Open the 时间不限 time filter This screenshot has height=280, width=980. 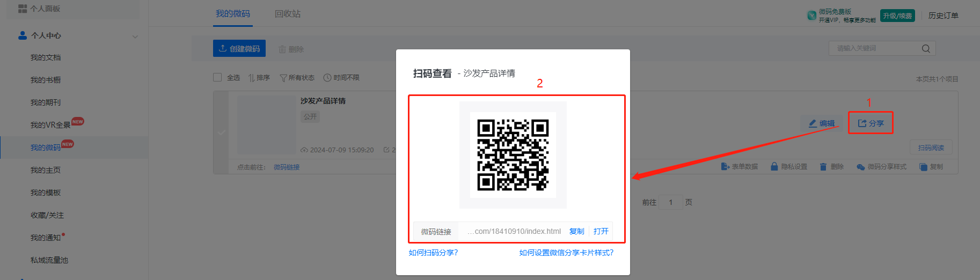(341, 78)
